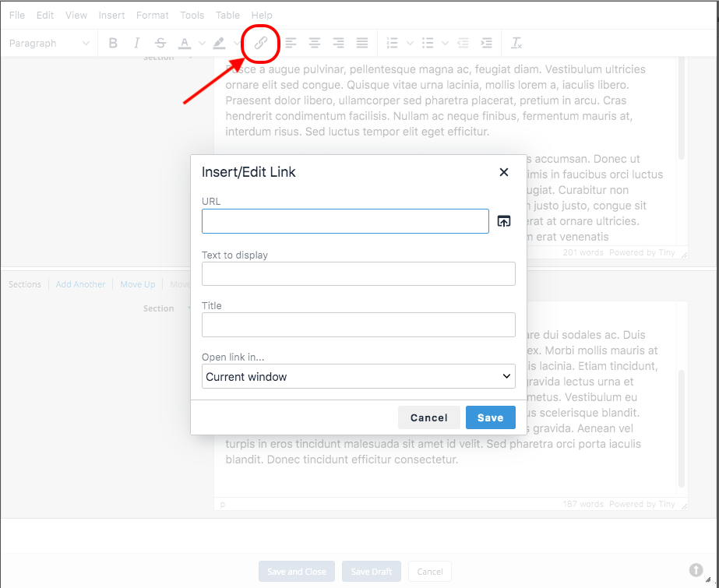Open the Format menu
This screenshot has height=588, width=719.
152,15
